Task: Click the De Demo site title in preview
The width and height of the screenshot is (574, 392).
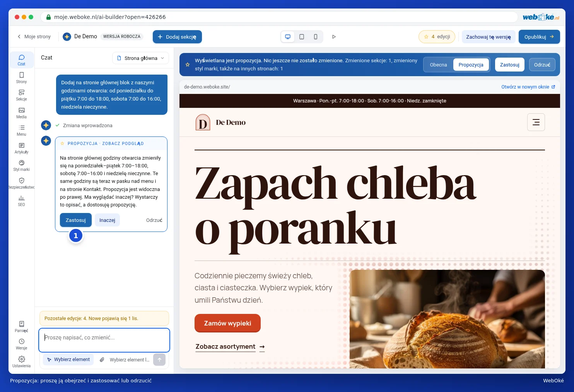Action: (231, 122)
